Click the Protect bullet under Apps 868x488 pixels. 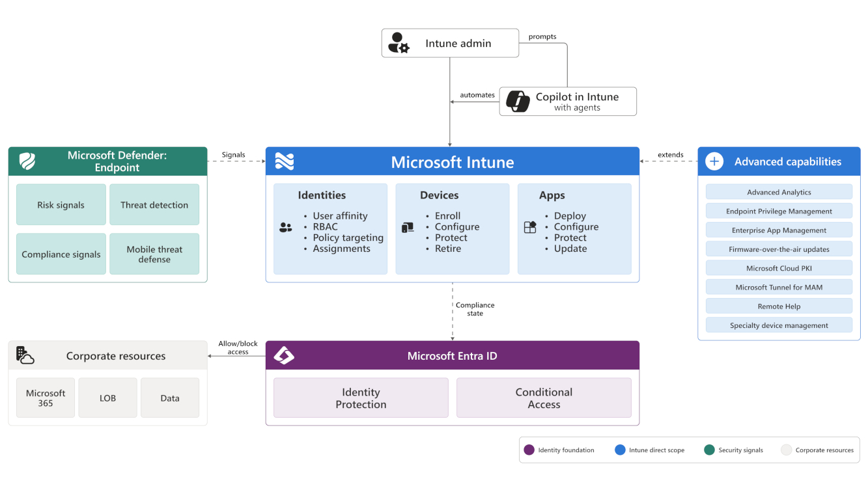pyautogui.click(x=570, y=237)
